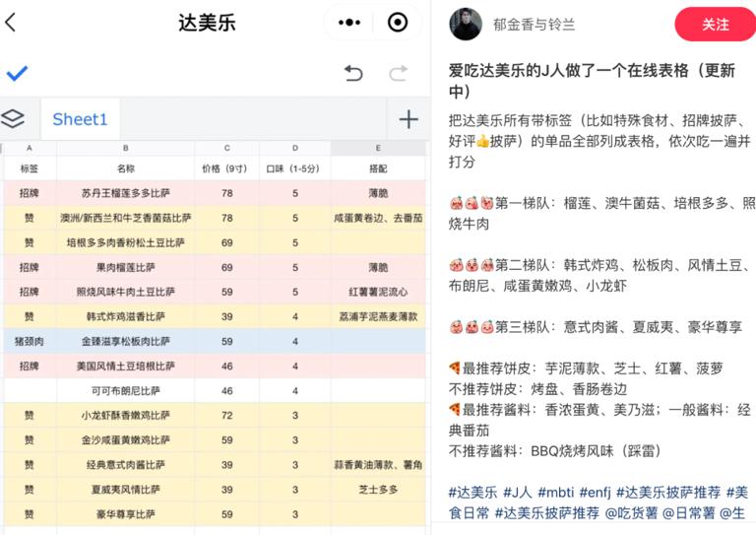The image size is (756, 535).
Task: Select cell 经典意式肉酱比萨
Action: coord(126,465)
